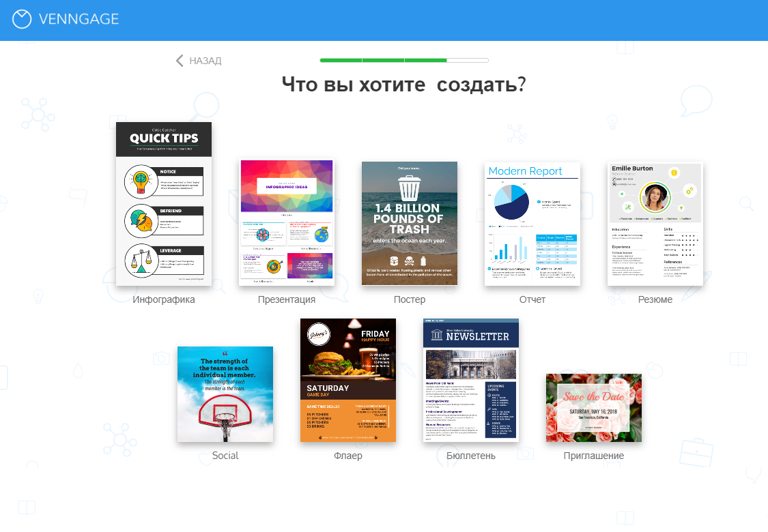
Task: Choose the Инфографика label
Action: [x=164, y=299]
